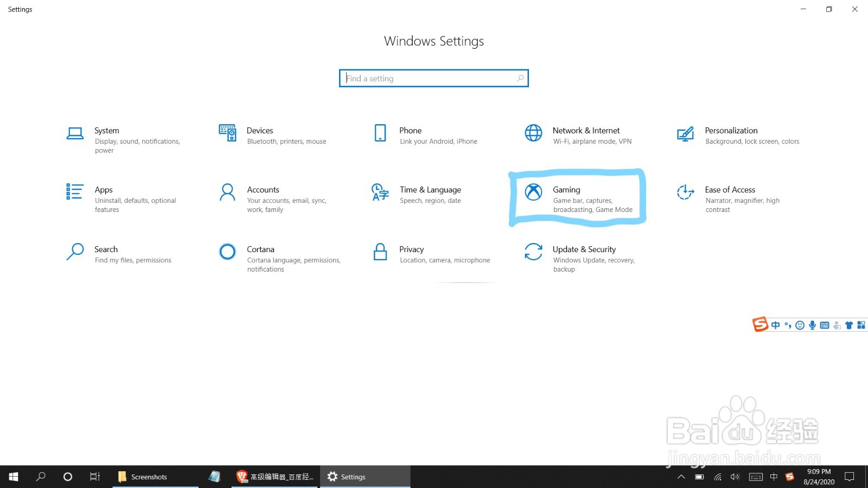Open the unlabeled taskbar app icon

pos(214,477)
